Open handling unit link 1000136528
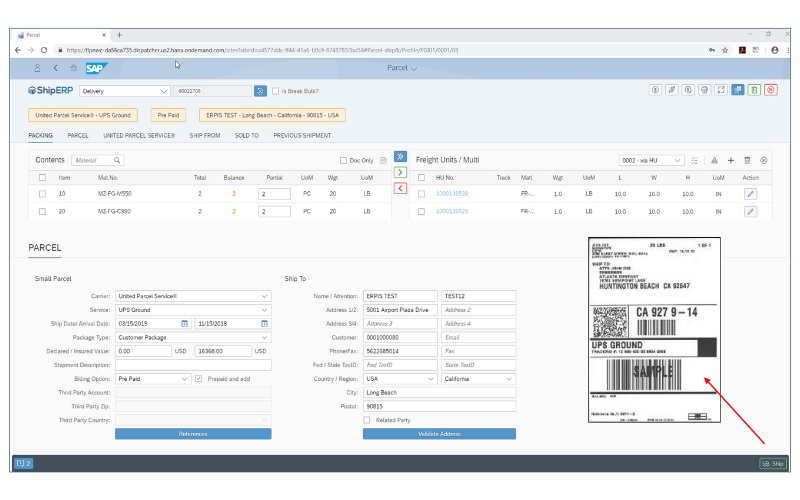The image size is (800, 500). pos(452,194)
